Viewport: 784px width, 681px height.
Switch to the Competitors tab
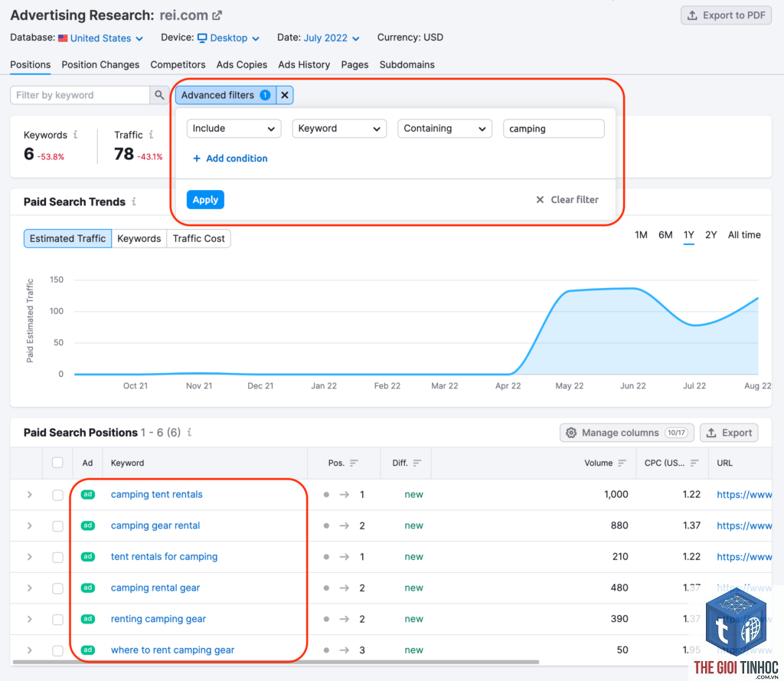tap(178, 64)
